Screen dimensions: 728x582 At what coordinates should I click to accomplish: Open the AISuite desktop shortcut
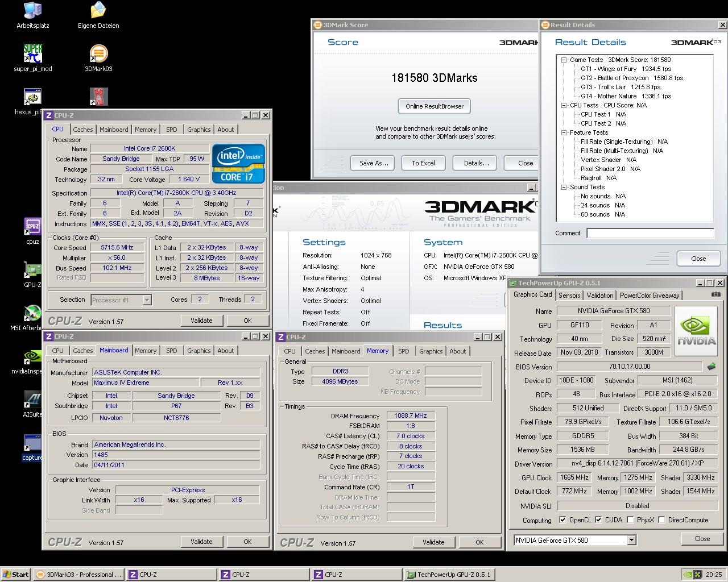coord(32,404)
